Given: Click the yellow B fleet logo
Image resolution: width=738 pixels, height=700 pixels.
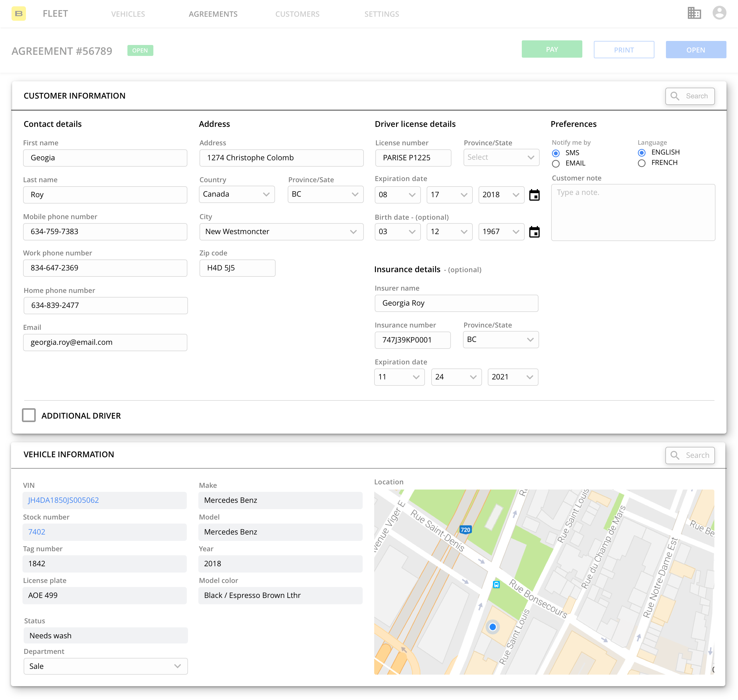Looking at the screenshot, I should [x=19, y=14].
